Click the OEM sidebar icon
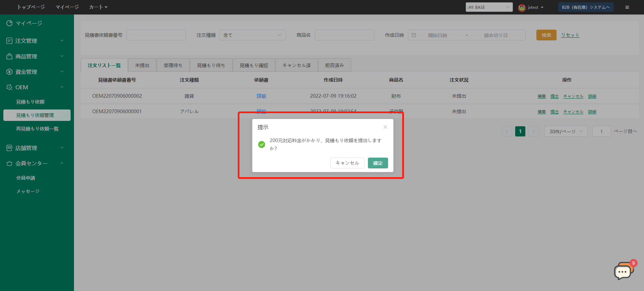The image size is (644, 291). click(x=9, y=87)
